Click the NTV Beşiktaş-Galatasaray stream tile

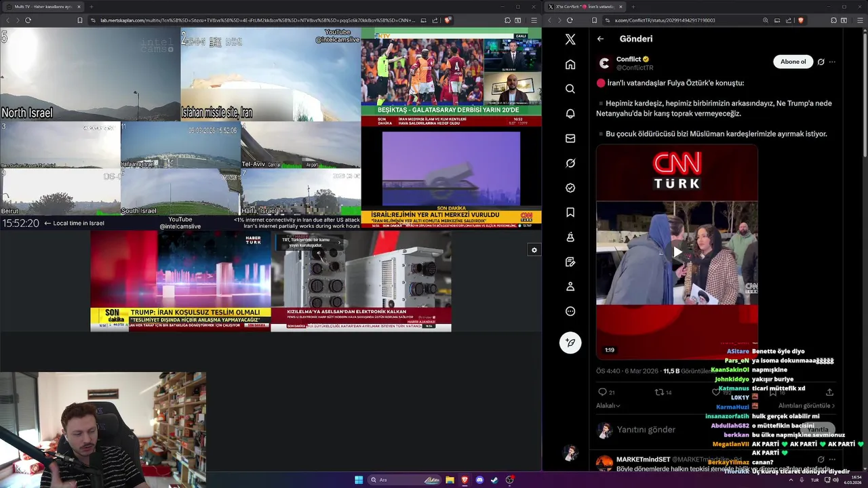[x=451, y=77]
